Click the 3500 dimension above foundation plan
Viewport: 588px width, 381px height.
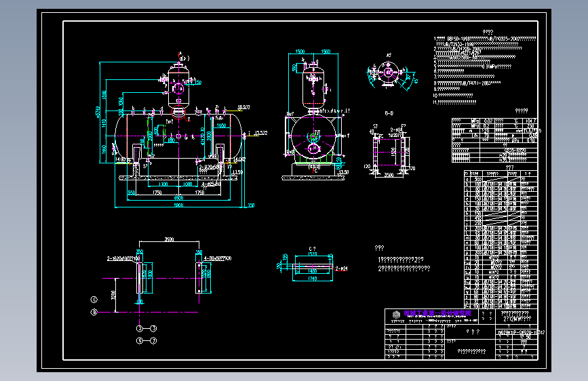pyautogui.click(x=169, y=239)
